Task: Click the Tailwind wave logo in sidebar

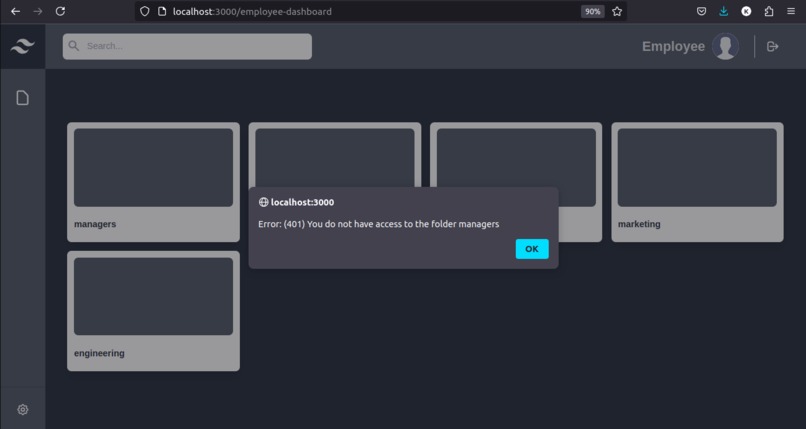Action: (x=23, y=46)
